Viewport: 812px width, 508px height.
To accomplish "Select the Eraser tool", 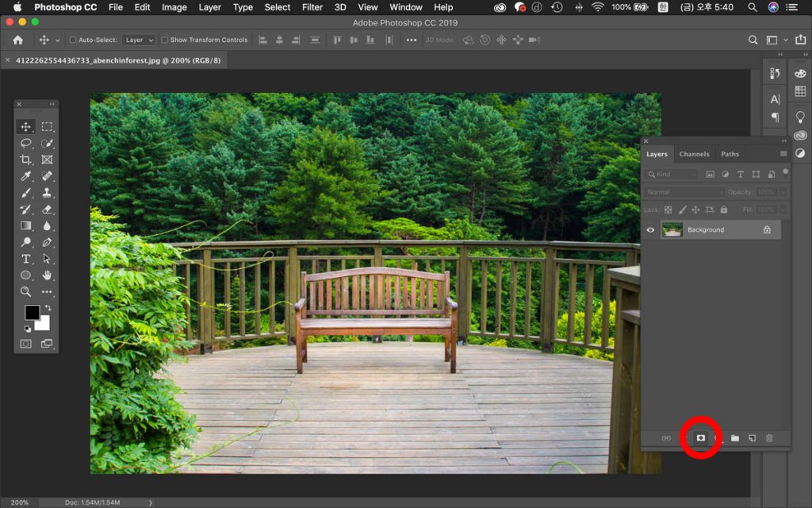I will click(47, 210).
